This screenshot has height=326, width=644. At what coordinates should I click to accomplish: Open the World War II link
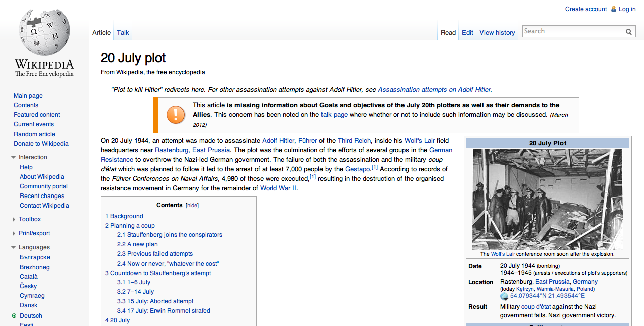[x=278, y=188]
